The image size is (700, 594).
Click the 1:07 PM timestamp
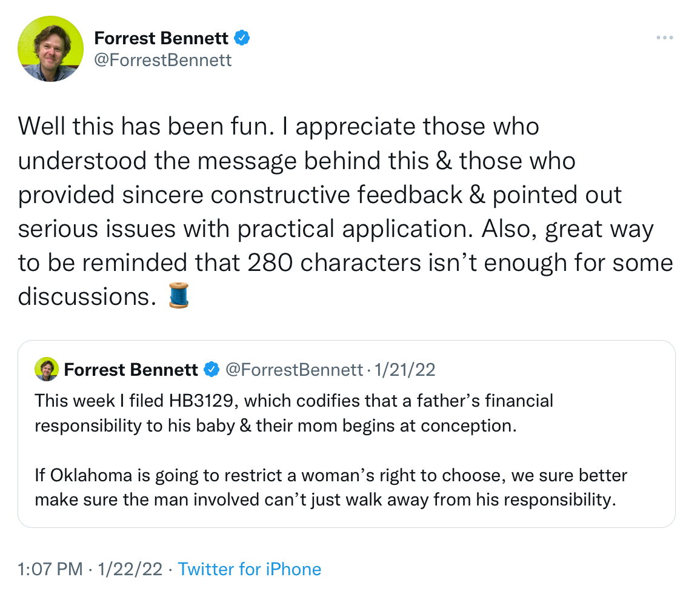click(x=50, y=569)
